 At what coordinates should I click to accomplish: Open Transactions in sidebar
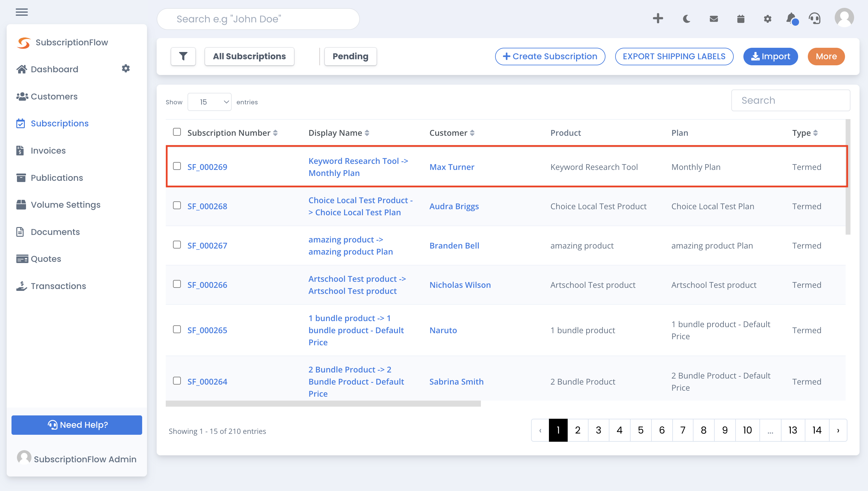[51, 286]
